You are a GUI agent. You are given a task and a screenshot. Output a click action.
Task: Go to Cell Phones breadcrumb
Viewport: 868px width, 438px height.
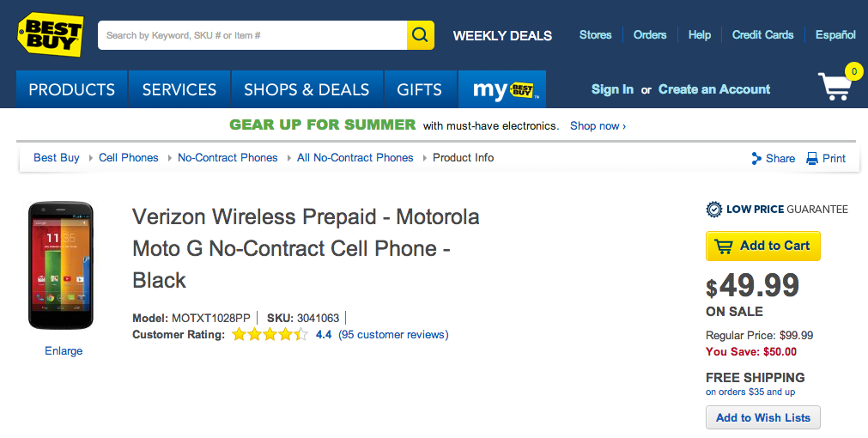pyautogui.click(x=129, y=158)
